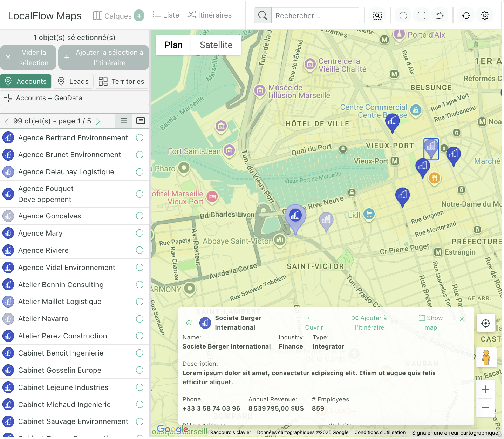Click the Rechercher search field
This screenshot has height=439, width=504.
(x=315, y=16)
